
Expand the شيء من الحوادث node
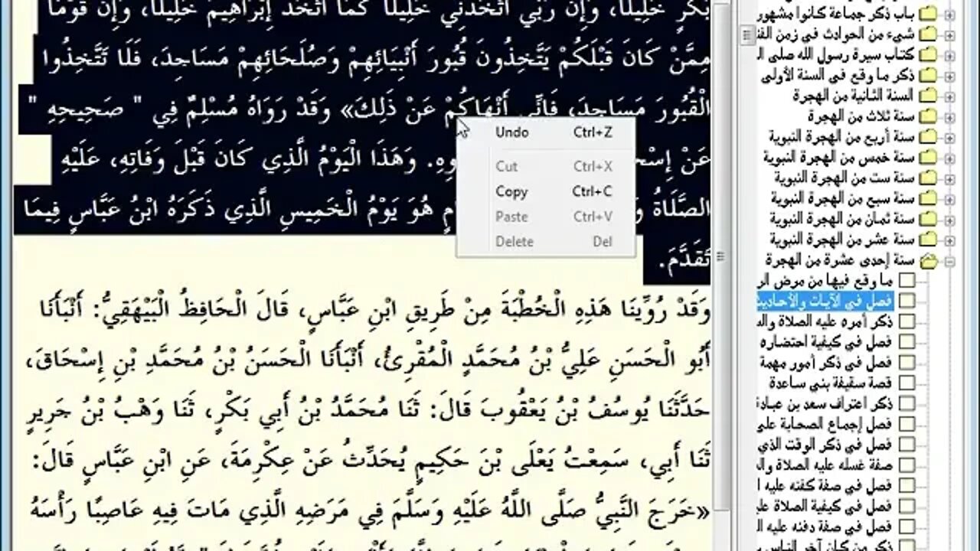click(x=950, y=34)
